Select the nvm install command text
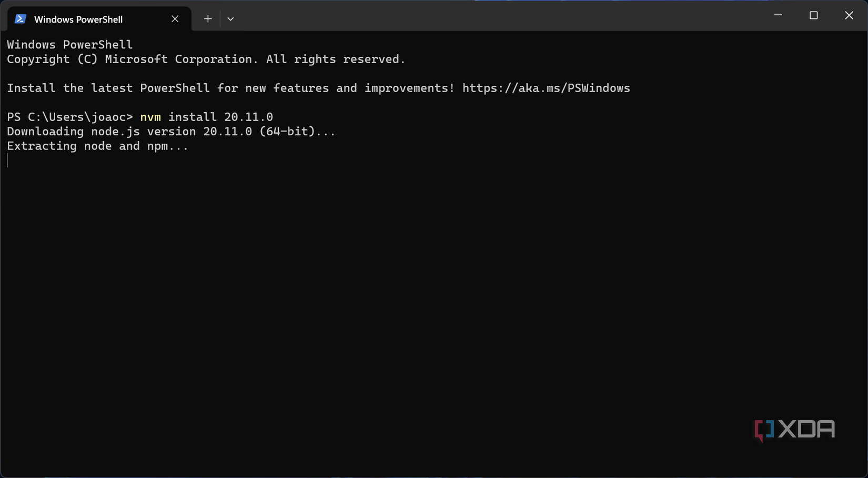This screenshot has height=478, width=868. coord(206,117)
